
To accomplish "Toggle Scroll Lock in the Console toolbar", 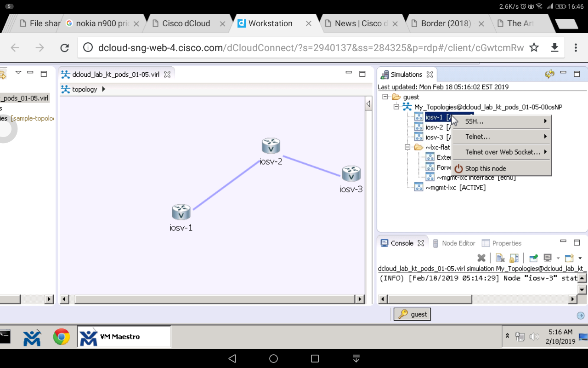I will [514, 258].
